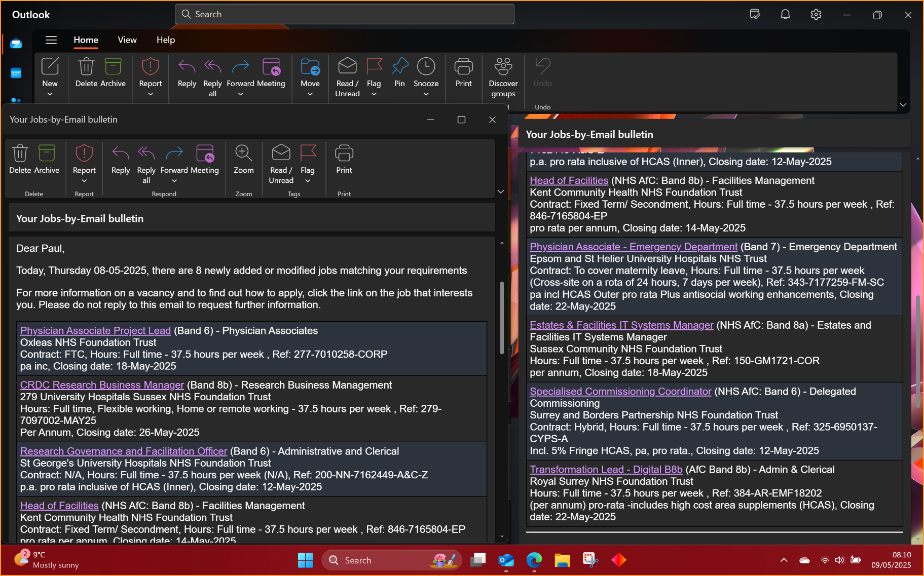Click Flag in the popup message window
Image resolution: width=924 pixels, height=576 pixels.
click(x=308, y=159)
